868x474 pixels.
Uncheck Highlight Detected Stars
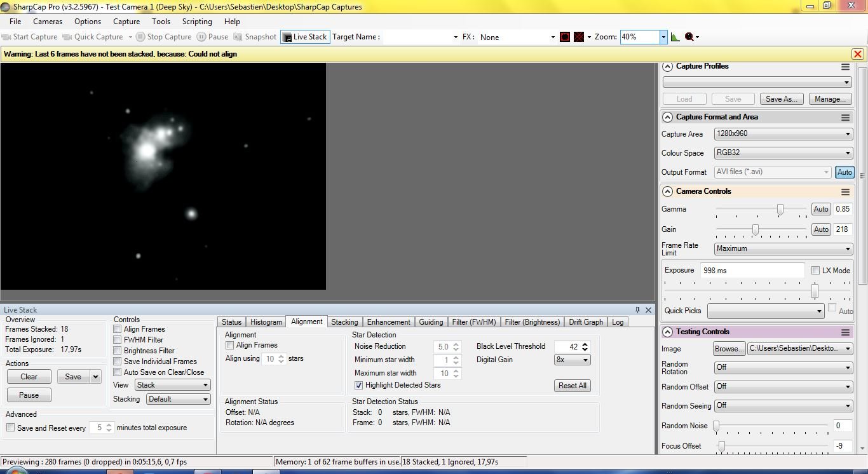tap(359, 386)
